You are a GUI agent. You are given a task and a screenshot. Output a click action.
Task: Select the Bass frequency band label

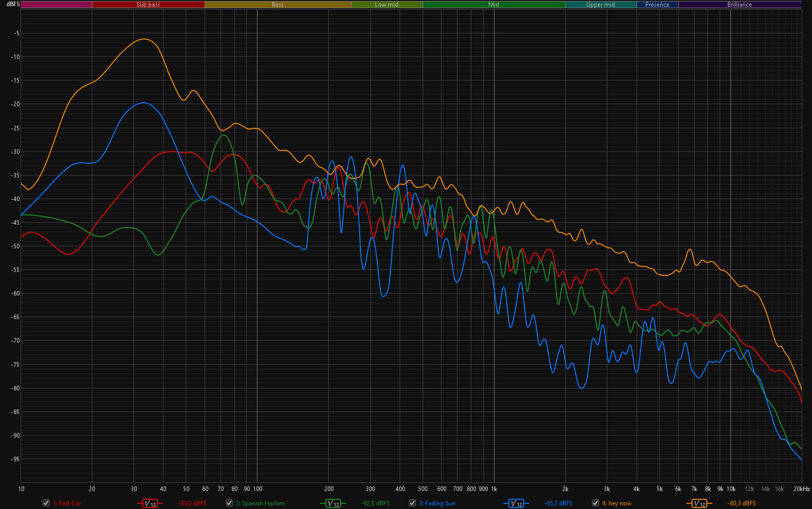click(x=278, y=5)
